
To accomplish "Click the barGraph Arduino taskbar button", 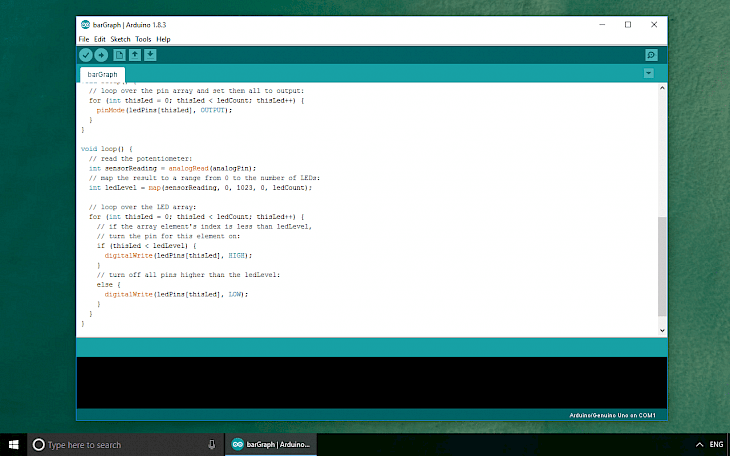I will click(x=271, y=445).
